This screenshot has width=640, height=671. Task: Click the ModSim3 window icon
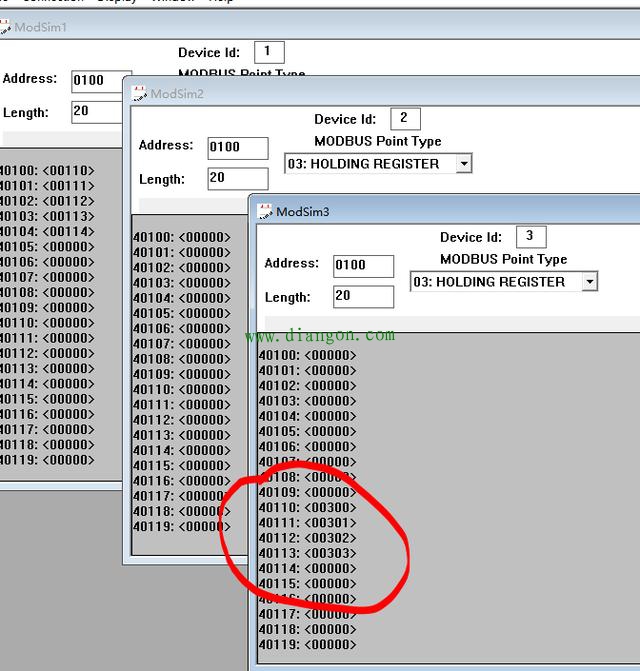tap(265, 211)
